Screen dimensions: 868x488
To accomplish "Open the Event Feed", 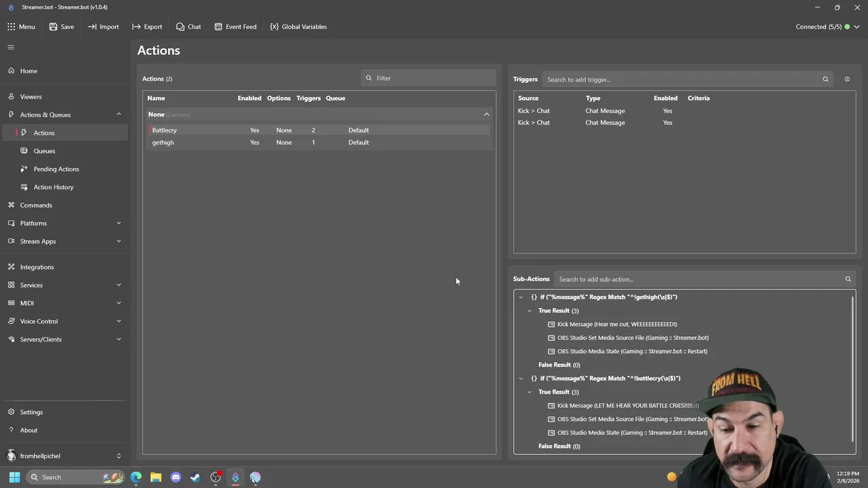I will coord(235,26).
